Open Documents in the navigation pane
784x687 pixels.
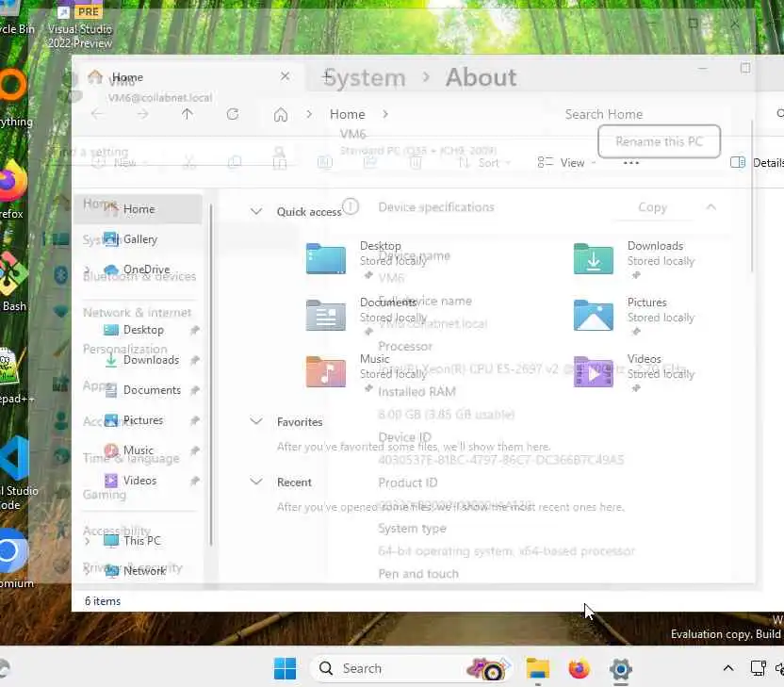click(x=138, y=389)
